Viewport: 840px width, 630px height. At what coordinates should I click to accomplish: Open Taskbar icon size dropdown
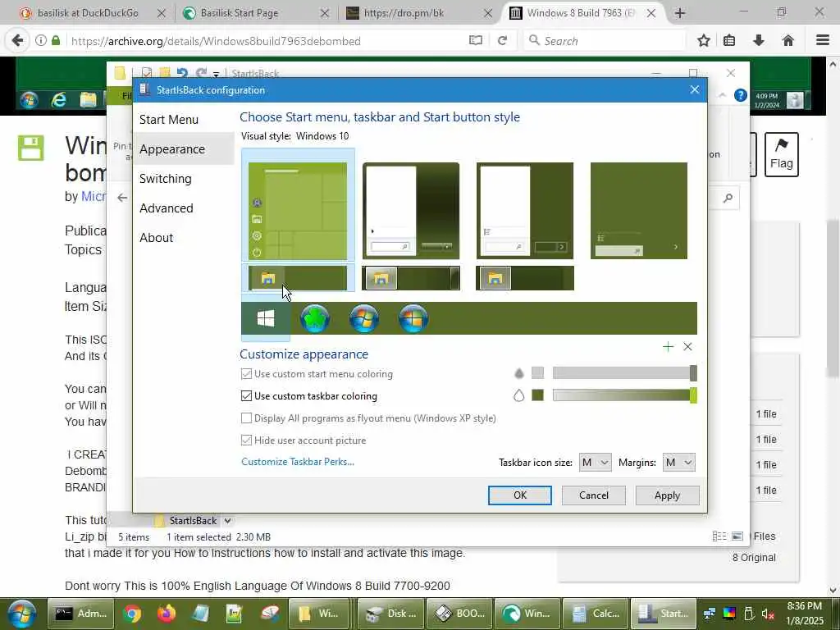[596, 463]
